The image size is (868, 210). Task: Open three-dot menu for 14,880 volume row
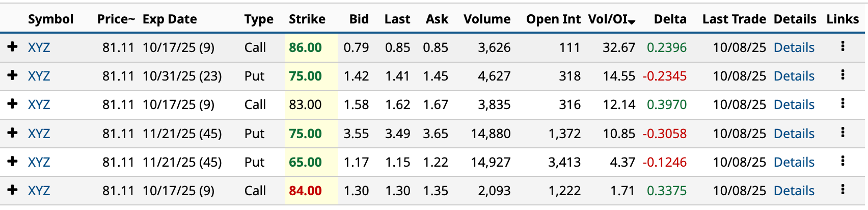[843, 133]
